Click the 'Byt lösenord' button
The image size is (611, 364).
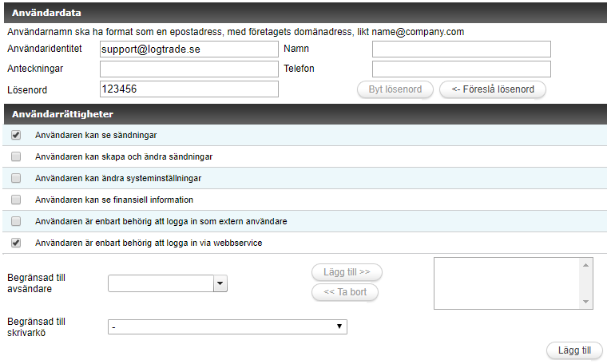tap(395, 89)
